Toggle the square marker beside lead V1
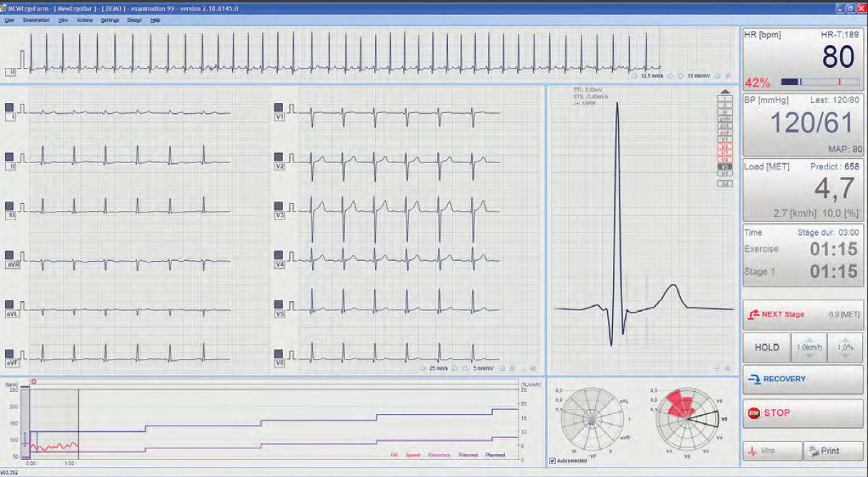Viewport: 868px width, 477px height. pos(279,107)
